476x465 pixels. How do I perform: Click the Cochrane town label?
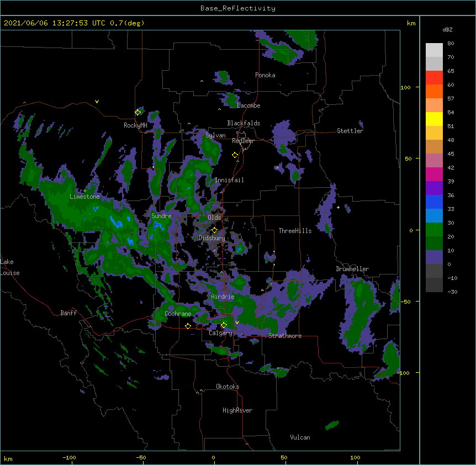[x=178, y=314]
